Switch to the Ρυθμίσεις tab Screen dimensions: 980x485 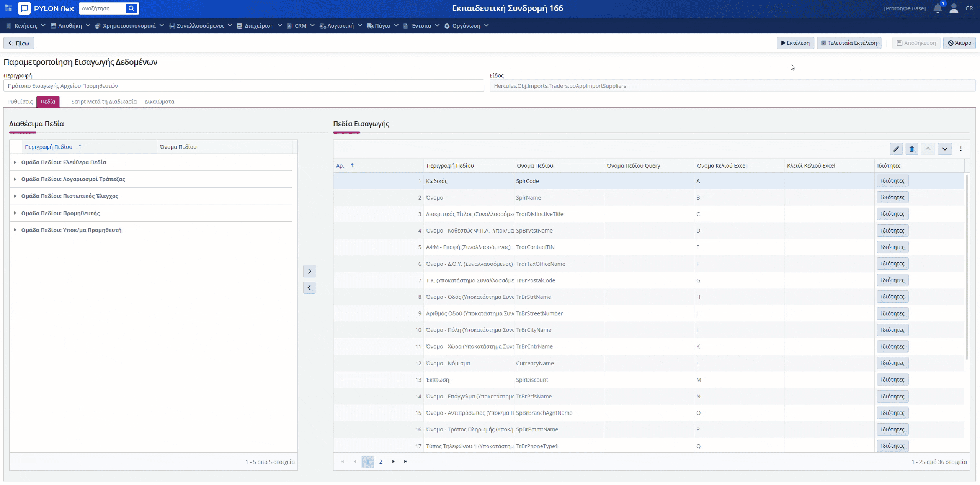pos(20,102)
